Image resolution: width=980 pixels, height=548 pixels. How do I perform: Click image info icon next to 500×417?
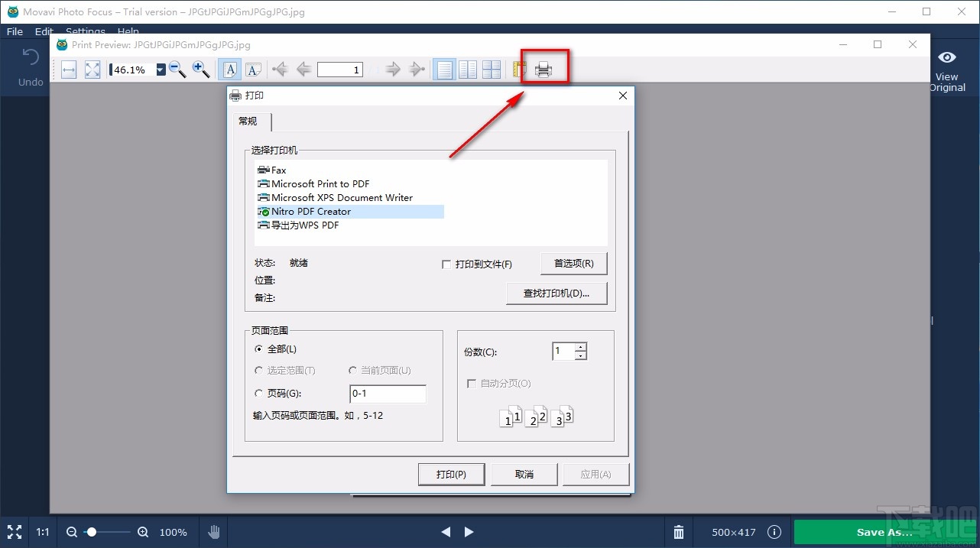pos(774,532)
